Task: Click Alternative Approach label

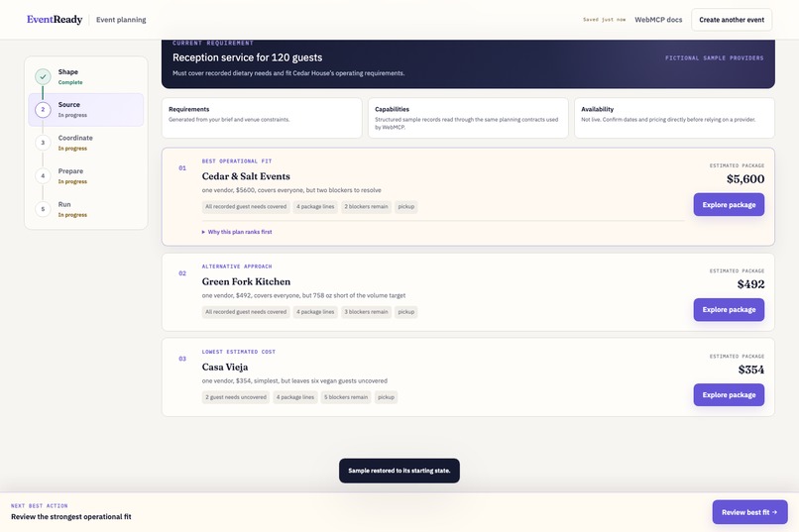Action: tap(237, 266)
